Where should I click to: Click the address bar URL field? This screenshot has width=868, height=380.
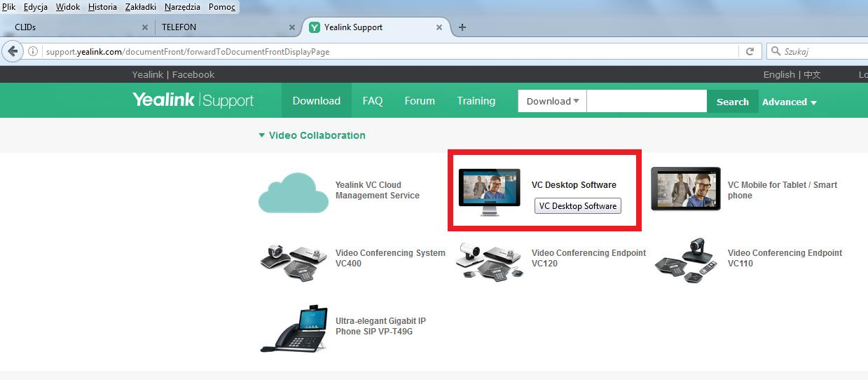[x=389, y=51]
